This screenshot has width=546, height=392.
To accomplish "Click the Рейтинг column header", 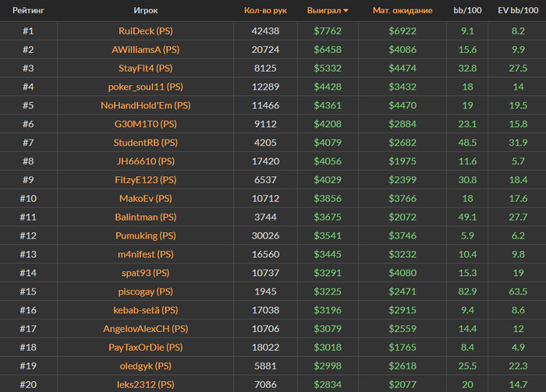I will point(28,11).
